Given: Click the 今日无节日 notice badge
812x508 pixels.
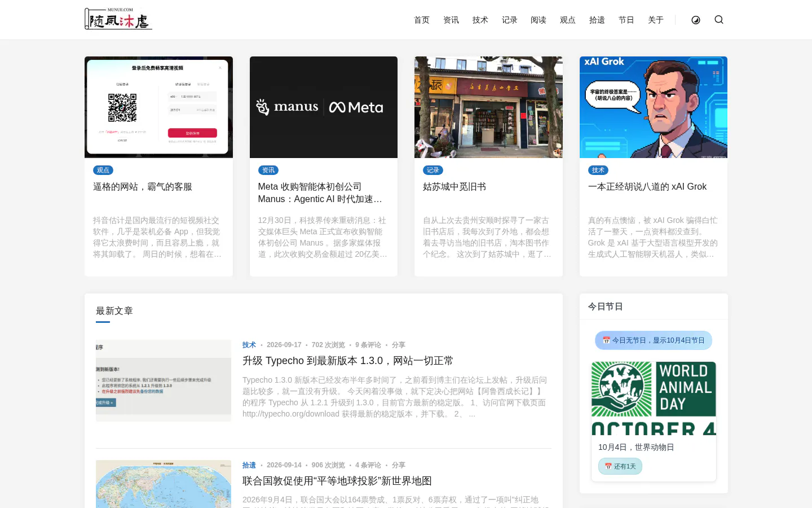Looking at the screenshot, I should point(654,340).
